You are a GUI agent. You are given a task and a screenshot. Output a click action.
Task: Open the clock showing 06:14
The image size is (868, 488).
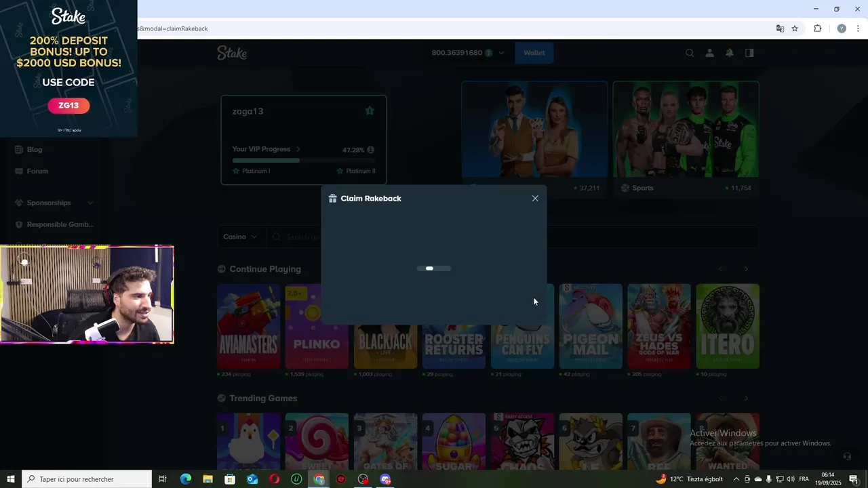click(828, 479)
